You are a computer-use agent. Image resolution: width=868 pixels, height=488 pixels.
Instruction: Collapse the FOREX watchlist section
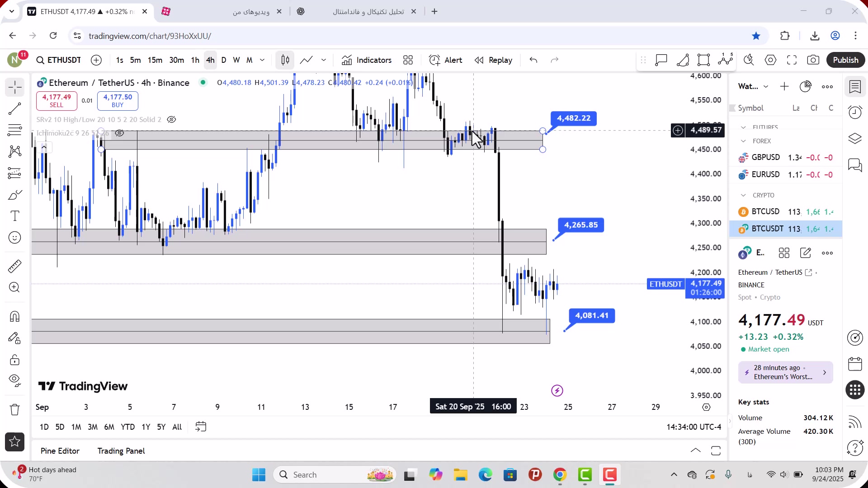coord(743,141)
